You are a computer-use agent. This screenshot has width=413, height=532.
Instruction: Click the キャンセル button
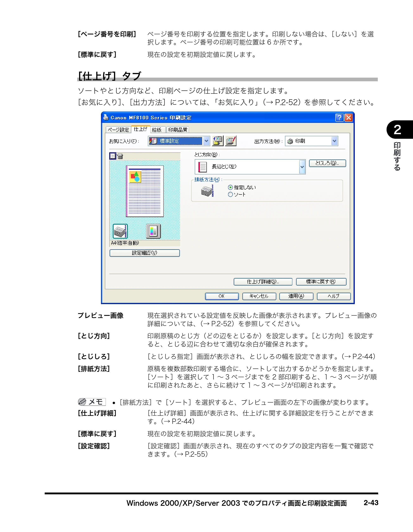pyautogui.click(x=259, y=296)
